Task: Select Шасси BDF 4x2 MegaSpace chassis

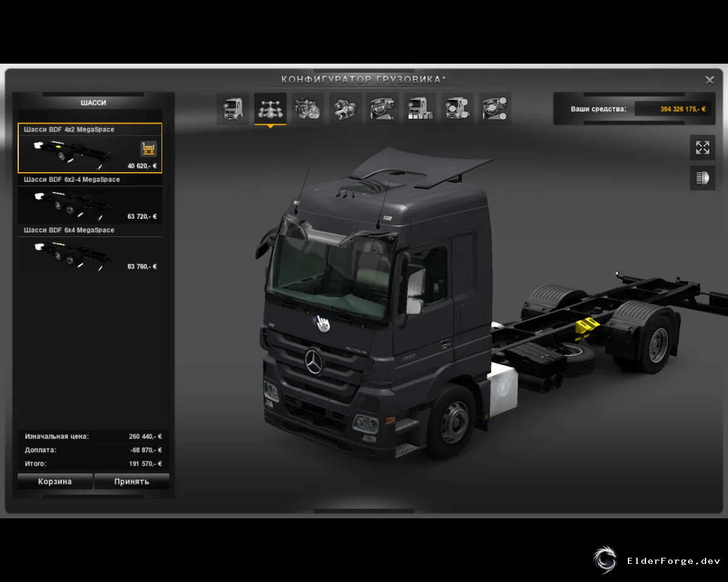Action: click(90, 148)
